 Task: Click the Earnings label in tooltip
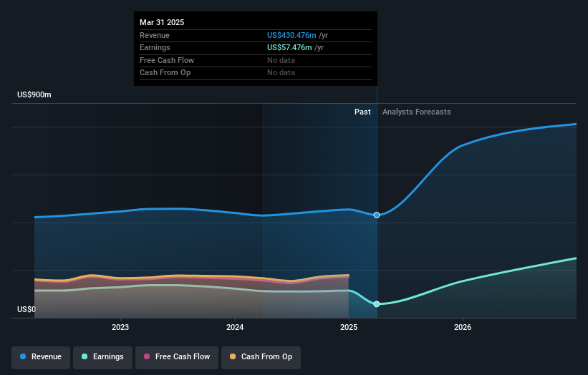click(155, 47)
